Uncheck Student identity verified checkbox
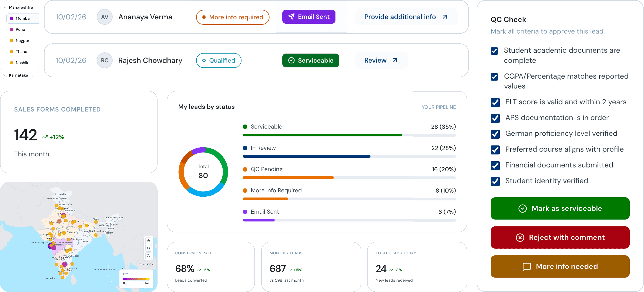 [x=495, y=181]
